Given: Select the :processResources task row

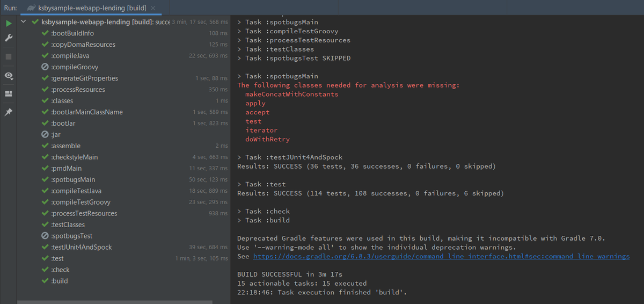Looking at the screenshot, I should coord(124,90).
